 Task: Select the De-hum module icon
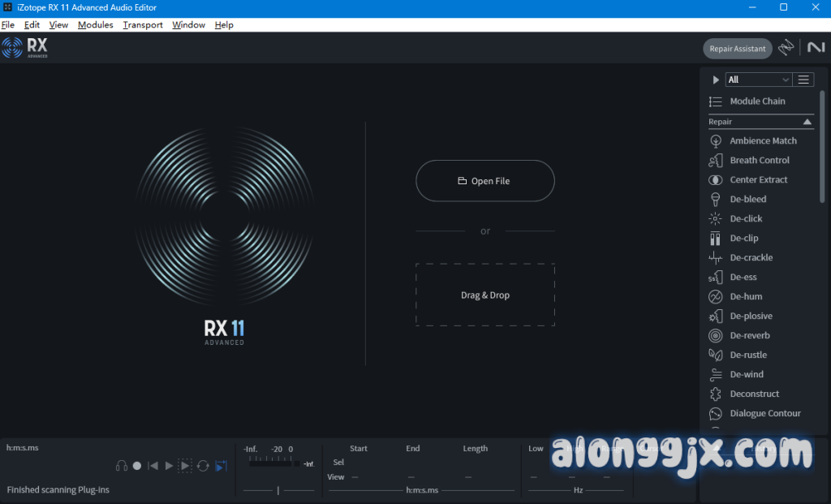click(716, 296)
